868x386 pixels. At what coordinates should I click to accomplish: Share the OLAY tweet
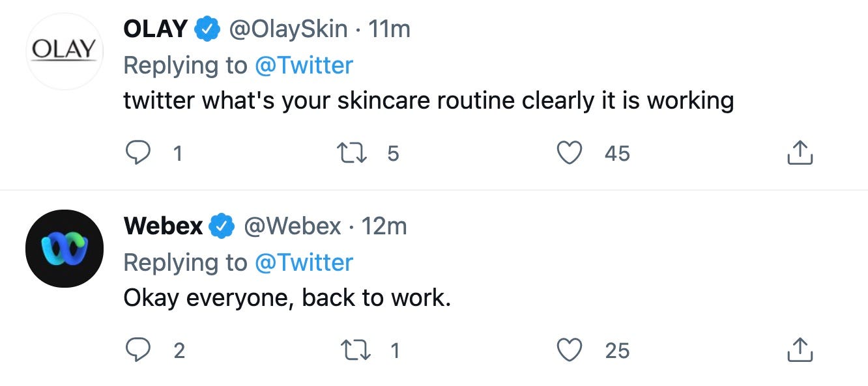800,153
